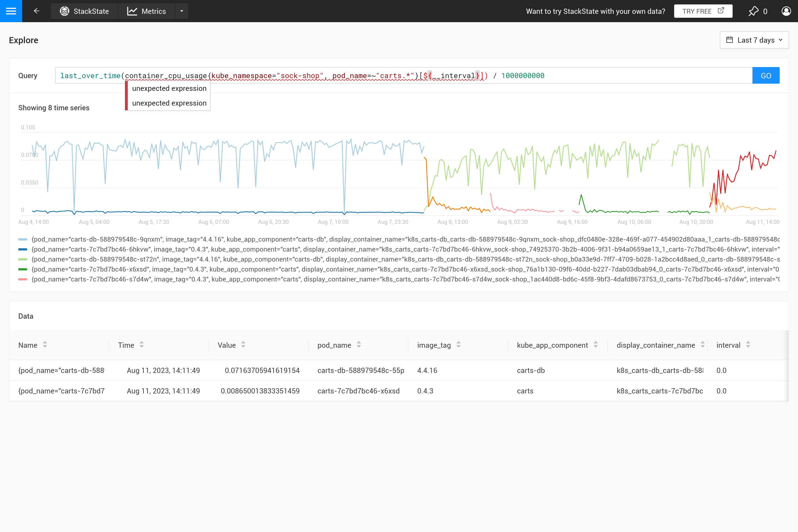Viewport: 798px width, 532px height.
Task: Sort table by Value column
Action: pyautogui.click(x=243, y=345)
